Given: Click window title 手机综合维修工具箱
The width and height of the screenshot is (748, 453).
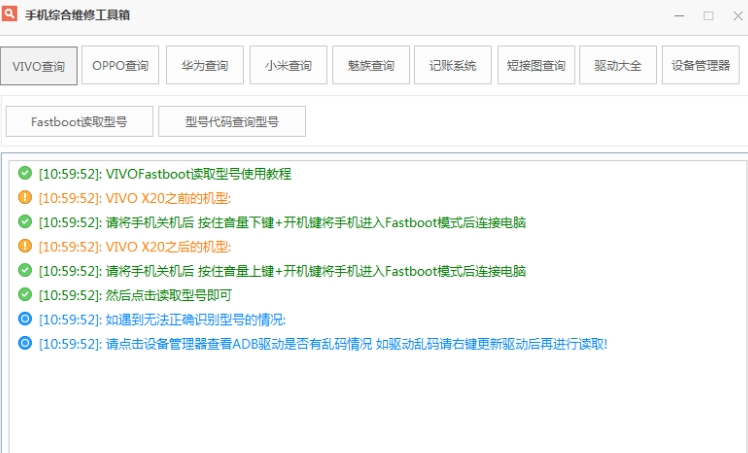Looking at the screenshot, I should pyautogui.click(x=77, y=15).
